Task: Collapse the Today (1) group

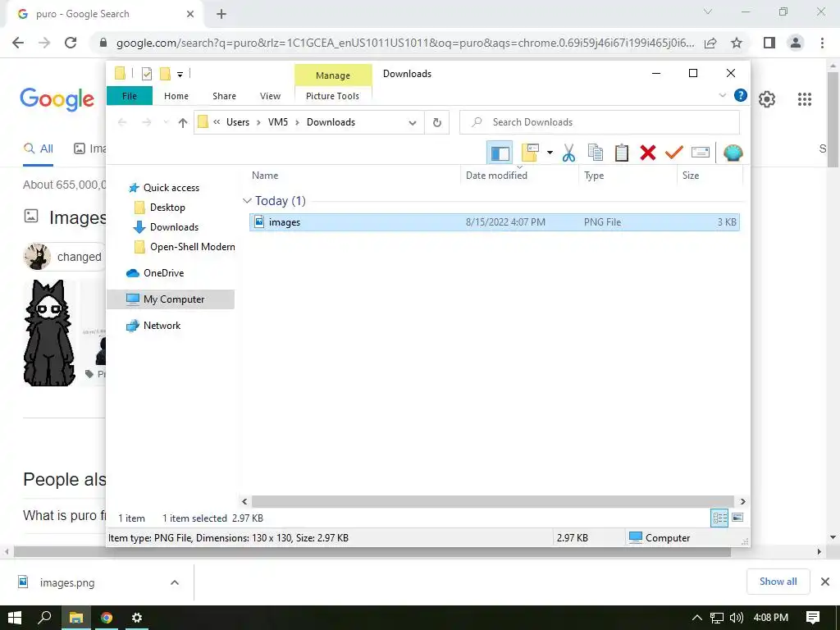Action: click(247, 201)
